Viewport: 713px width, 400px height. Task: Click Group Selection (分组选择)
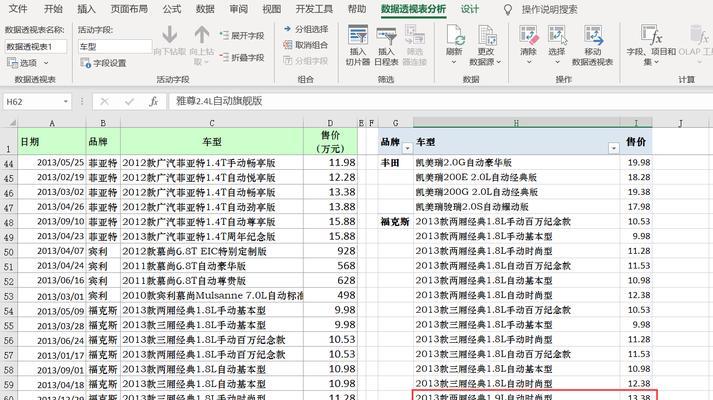pos(306,29)
